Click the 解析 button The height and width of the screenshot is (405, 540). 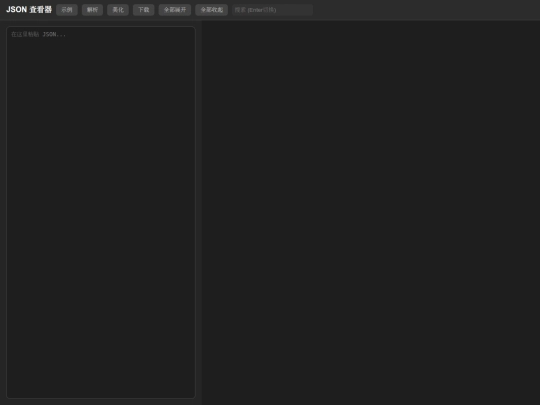tap(92, 10)
